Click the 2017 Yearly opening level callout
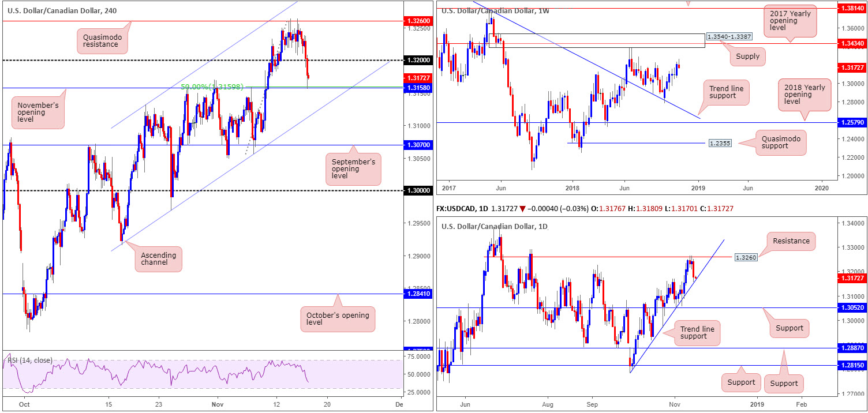The width and height of the screenshot is (868, 413). point(791,22)
